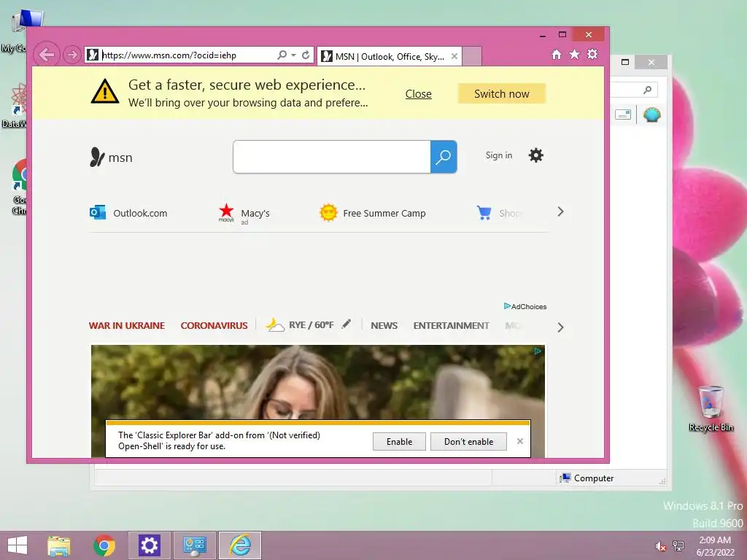The width and height of the screenshot is (747, 560).
Task: Click the forward navigation arrow
Action: click(72, 55)
